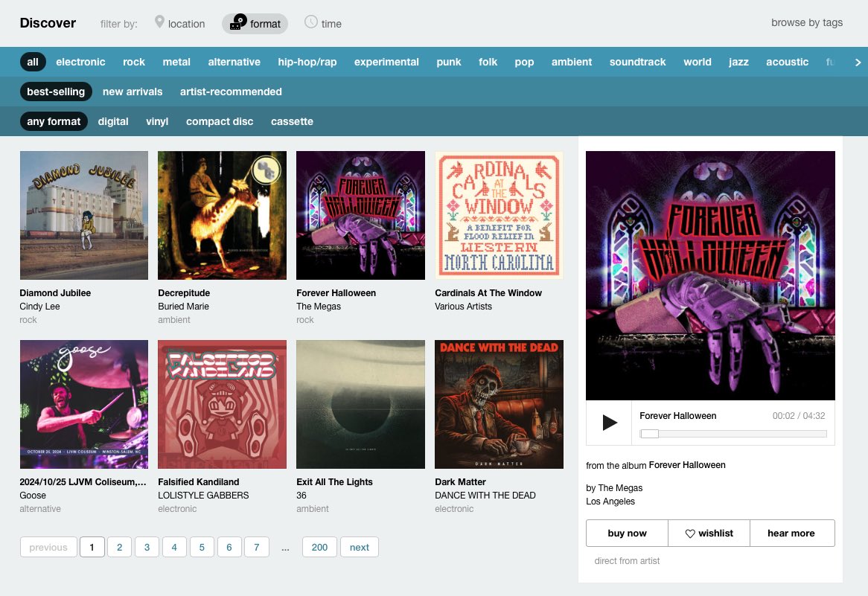Play the Forever Halloween track preview
Viewport: 868px width, 596px height.
click(608, 422)
